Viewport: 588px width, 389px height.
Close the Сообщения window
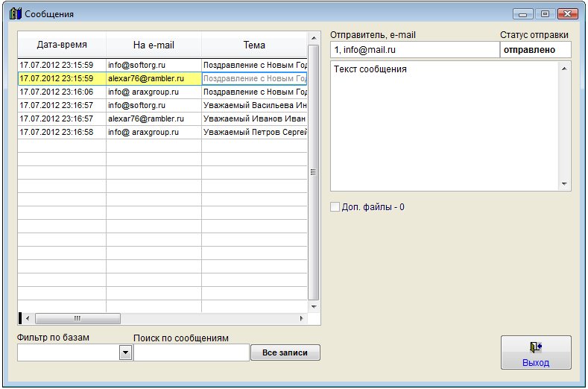[567, 14]
